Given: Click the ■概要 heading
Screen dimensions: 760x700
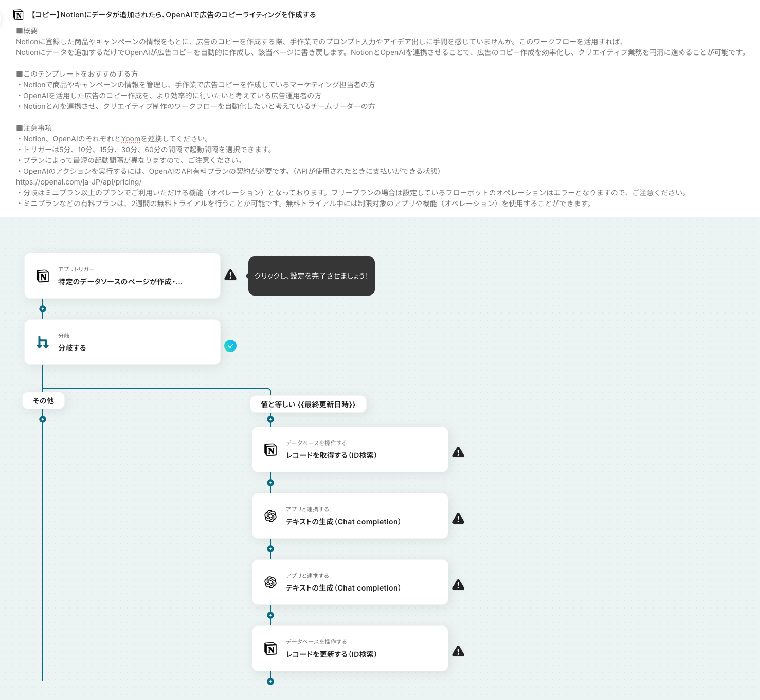Looking at the screenshot, I should pyautogui.click(x=27, y=31).
